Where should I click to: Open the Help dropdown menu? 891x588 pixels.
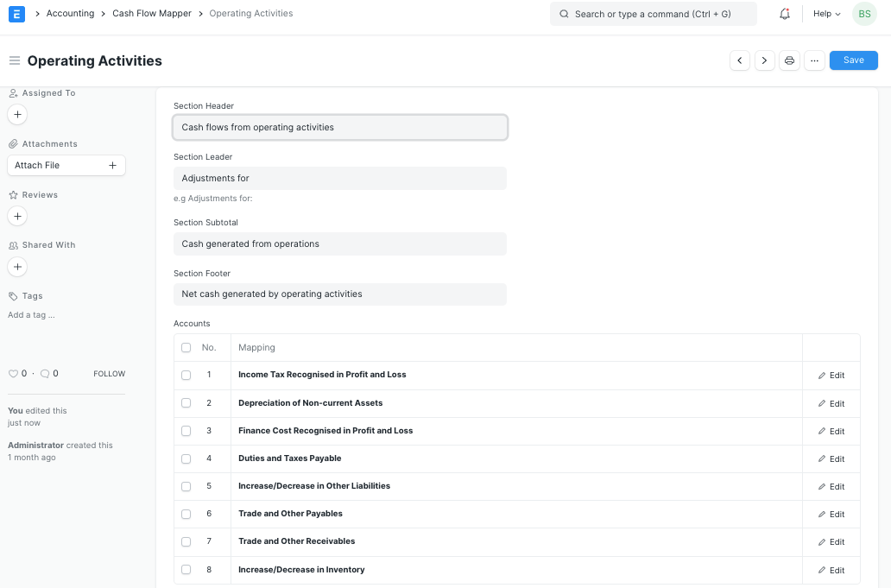pos(825,14)
